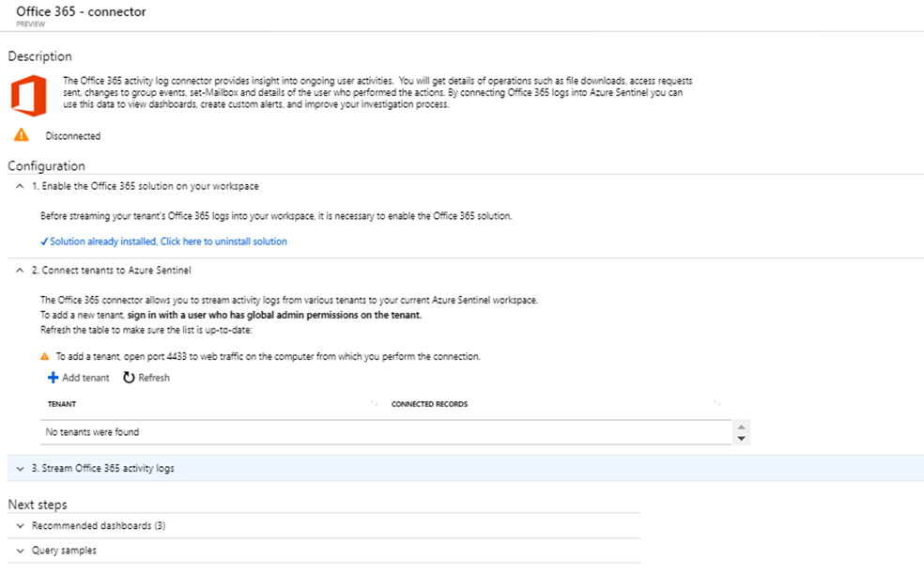
Task: Expand Recommended dashboards (3) section
Action: pos(20,526)
